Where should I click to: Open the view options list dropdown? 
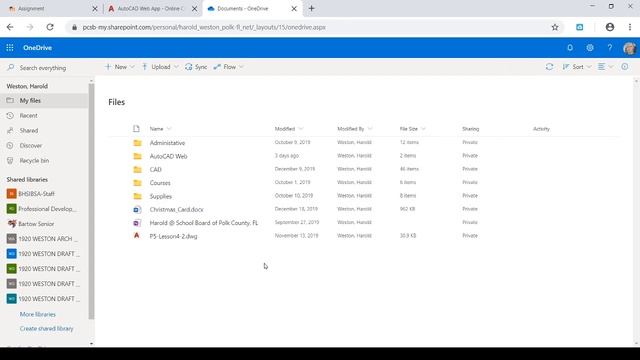coord(605,67)
